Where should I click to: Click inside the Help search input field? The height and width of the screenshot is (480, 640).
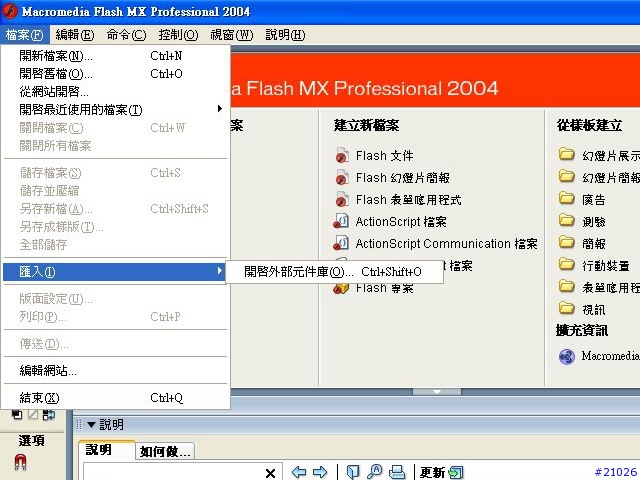[x=173, y=472]
